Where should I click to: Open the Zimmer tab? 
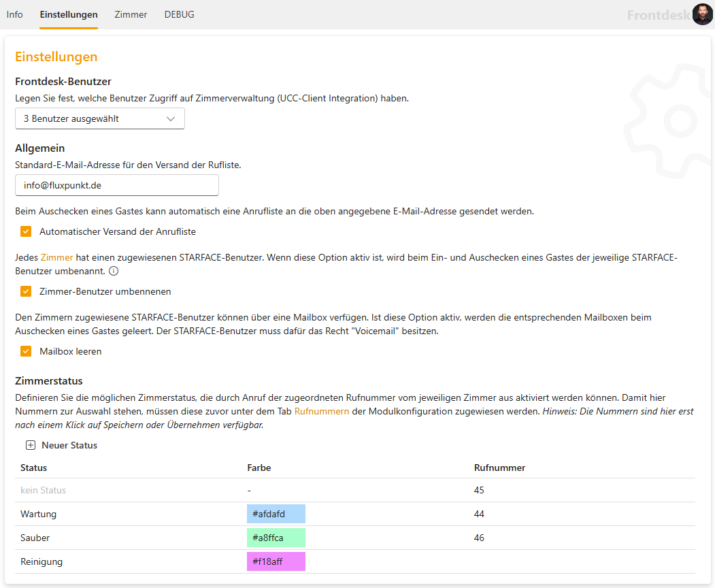[x=131, y=14]
